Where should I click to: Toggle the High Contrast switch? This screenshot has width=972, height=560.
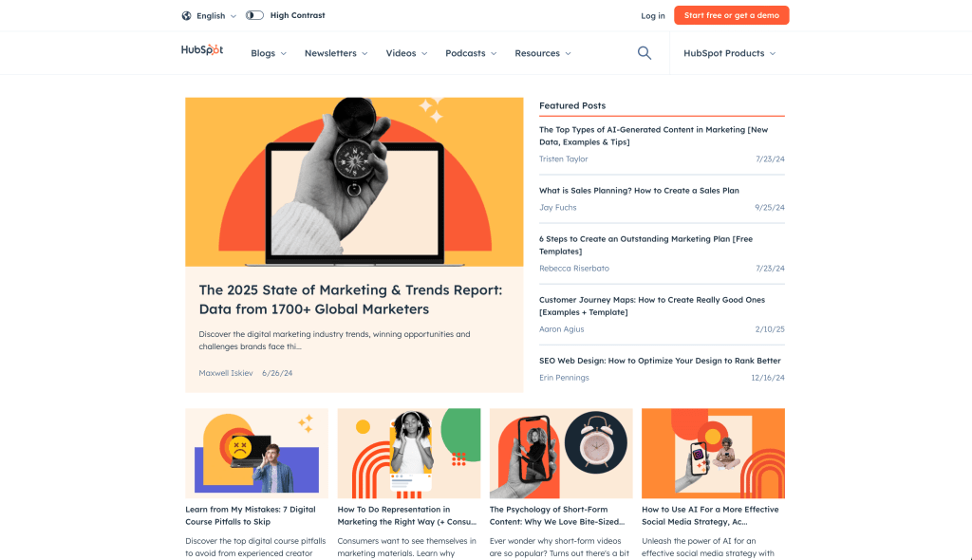point(254,16)
